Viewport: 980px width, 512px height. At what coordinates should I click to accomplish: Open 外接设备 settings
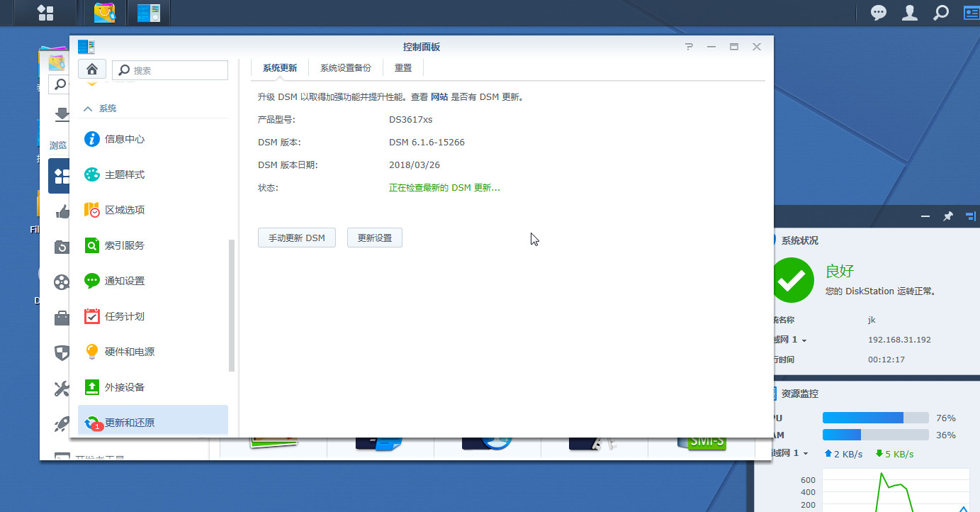(125, 387)
